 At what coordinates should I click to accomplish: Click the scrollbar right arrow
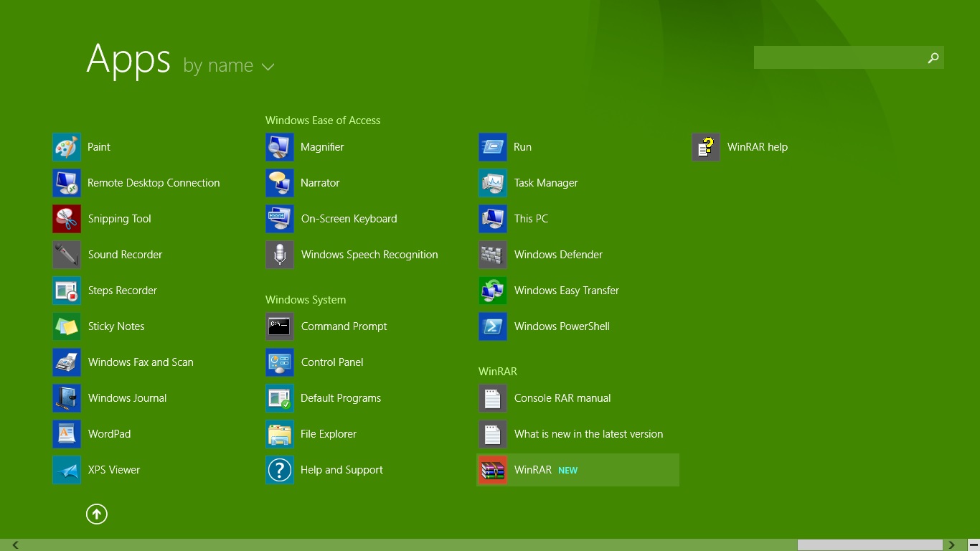[x=952, y=545]
